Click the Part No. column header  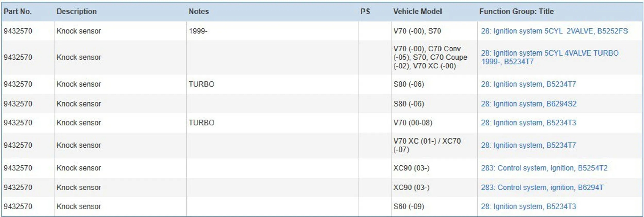click(x=18, y=12)
